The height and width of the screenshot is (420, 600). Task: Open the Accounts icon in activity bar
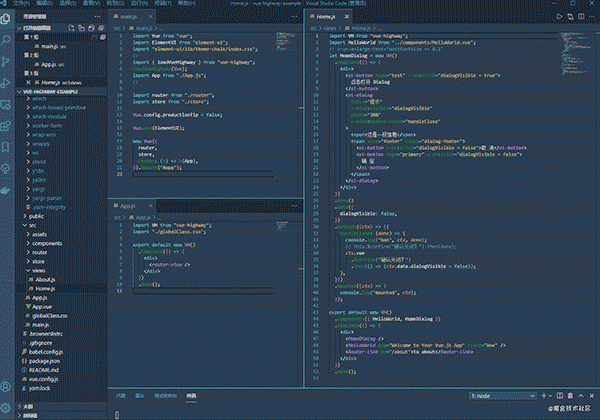tap(6, 387)
